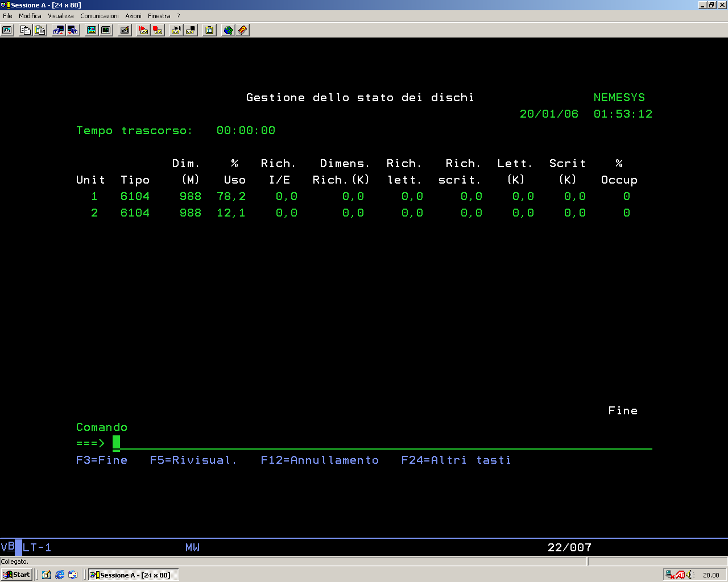Image resolution: width=728 pixels, height=582 pixels.
Task: Click the Receive File from host icon
Action: click(73, 30)
